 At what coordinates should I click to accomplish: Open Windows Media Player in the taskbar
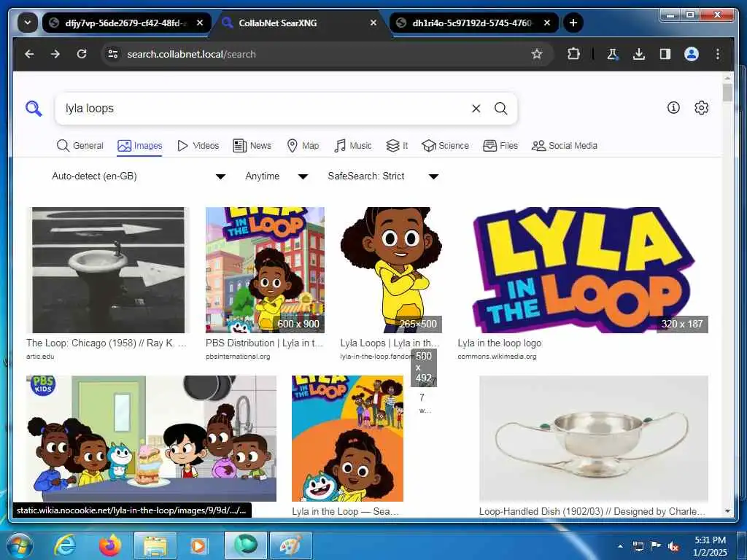pos(199,545)
